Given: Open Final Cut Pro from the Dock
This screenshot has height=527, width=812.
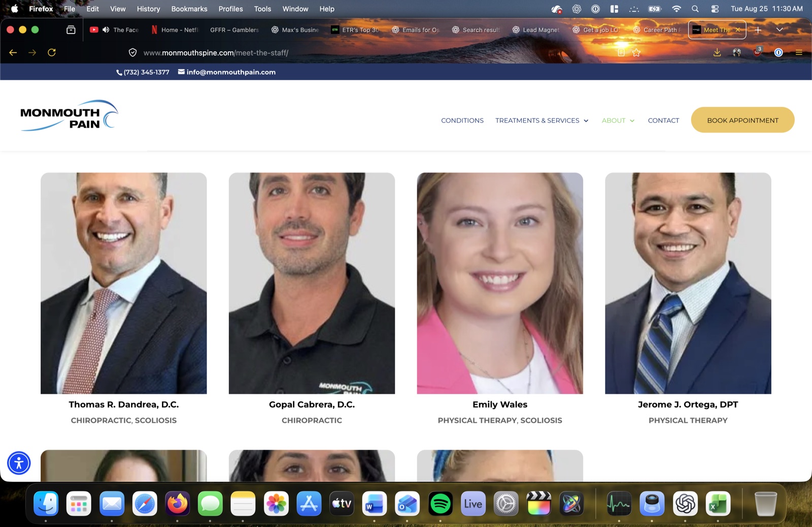Looking at the screenshot, I should click(x=538, y=504).
